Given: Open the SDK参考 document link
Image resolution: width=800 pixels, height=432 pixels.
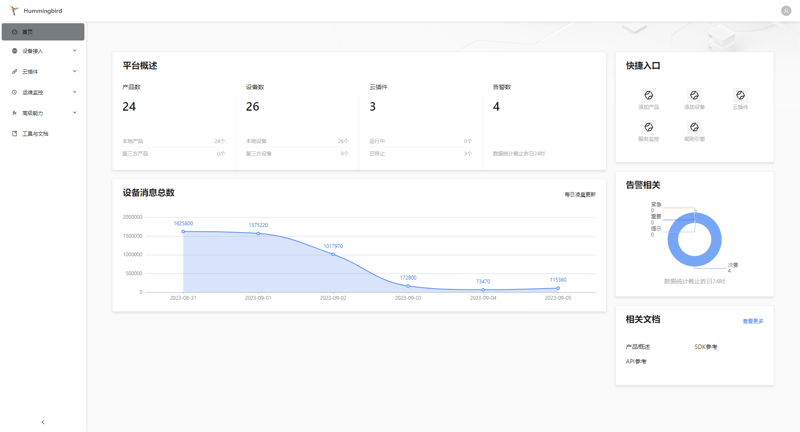Looking at the screenshot, I should point(706,347).
